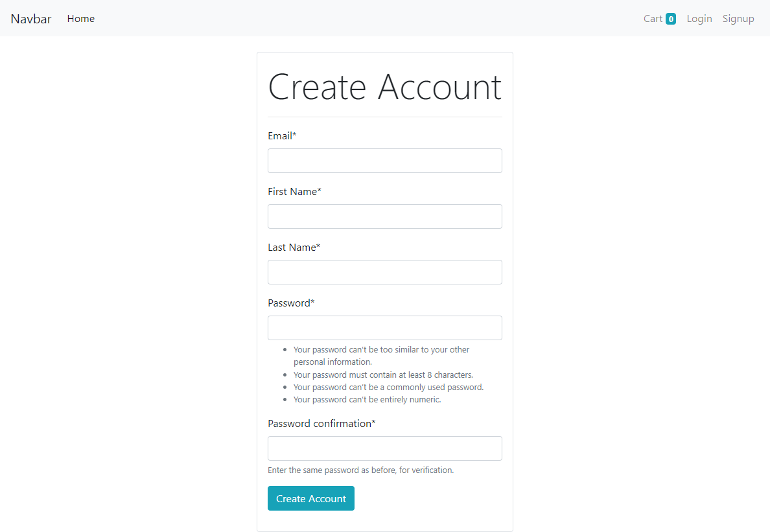Click the Email field label
The width and height of the screenshot is (770, 532).
pyautogui.click(x=282, y=135)
